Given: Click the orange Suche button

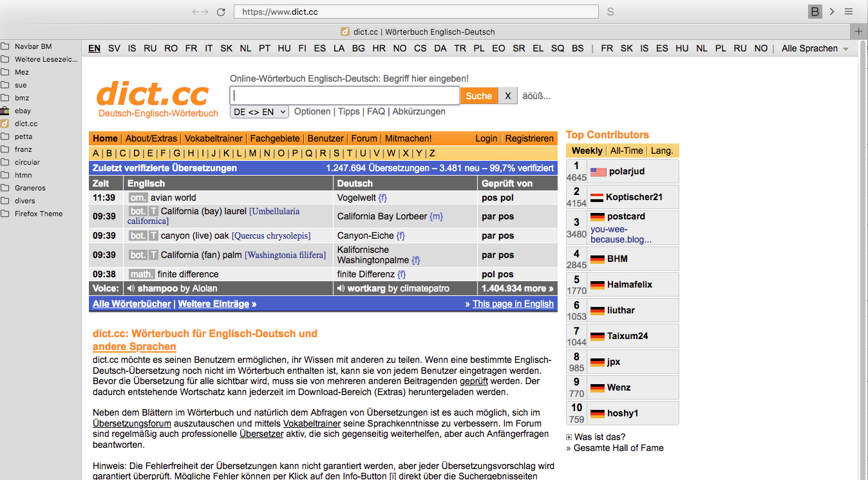Looking at the screenshot, I should coord(479,96).
